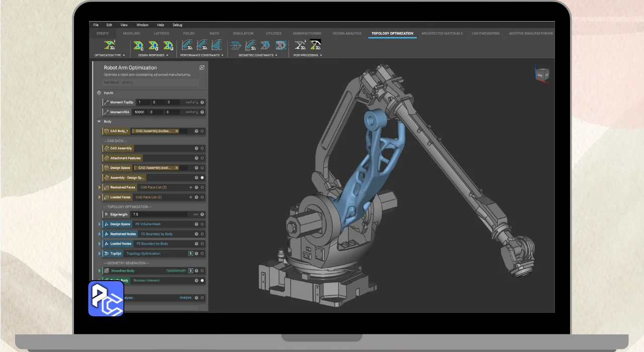Collapse the Body section
The width and height of the screenshot is (644, 352).
pos(99,122)
